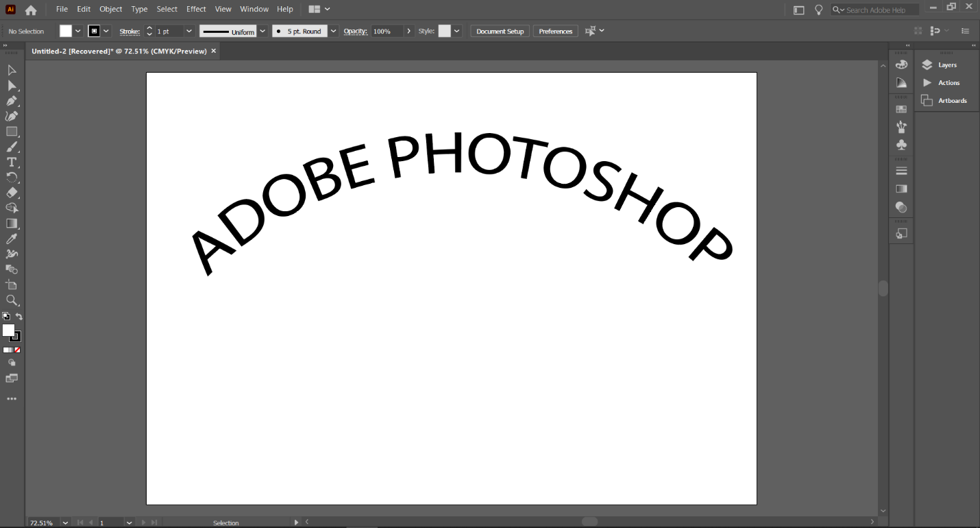Screen dimensions: 980x528
Task: Open the Stroke panel icon
Action: pos(902,171)
